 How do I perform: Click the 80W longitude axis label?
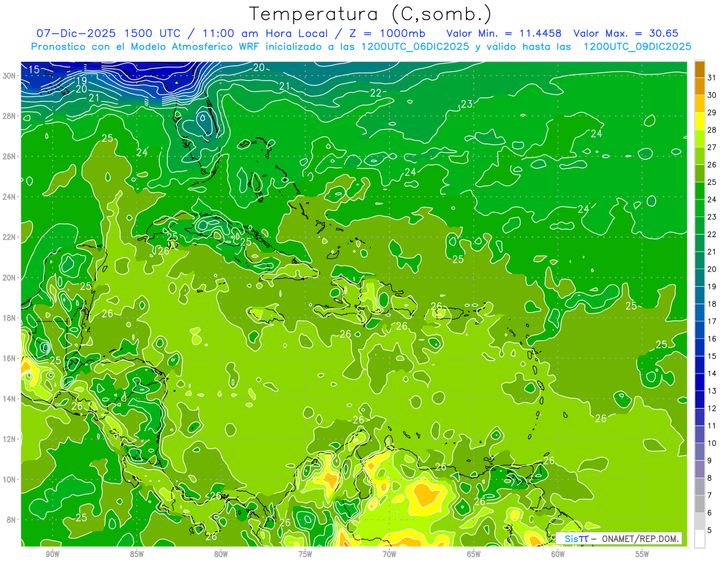[x=221, y=554]
